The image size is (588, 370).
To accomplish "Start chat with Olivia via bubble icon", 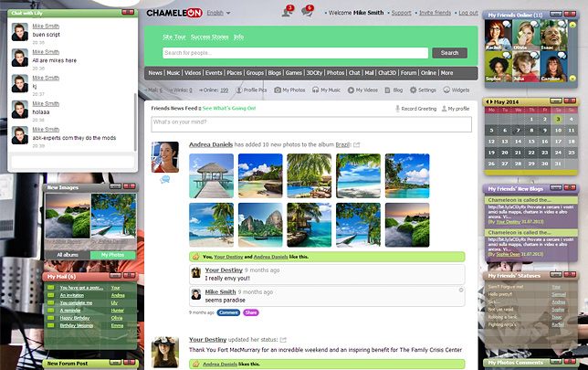I will tap(534, 25).
